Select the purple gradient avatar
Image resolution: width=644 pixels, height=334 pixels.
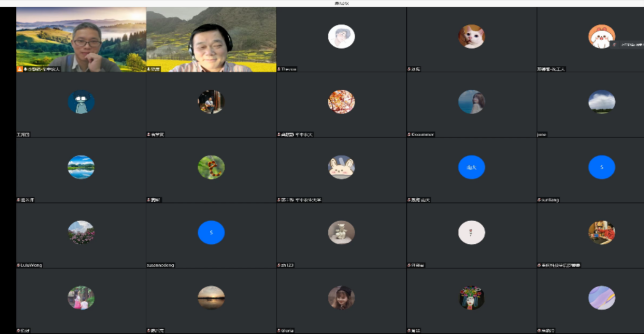(602, 298)
